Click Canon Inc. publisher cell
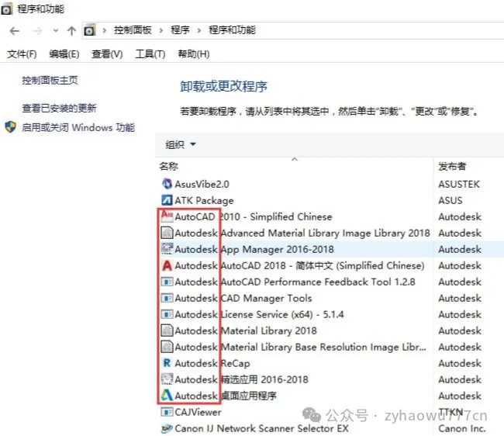The width and height of the screenshot is (504, 436). (x=462, y=428)
